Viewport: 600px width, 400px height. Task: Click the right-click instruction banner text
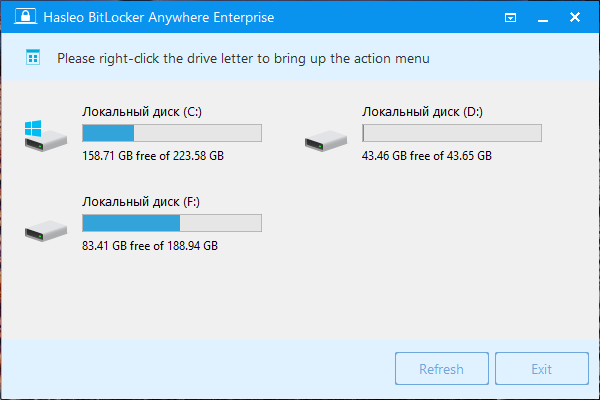(x=243, y=59)
